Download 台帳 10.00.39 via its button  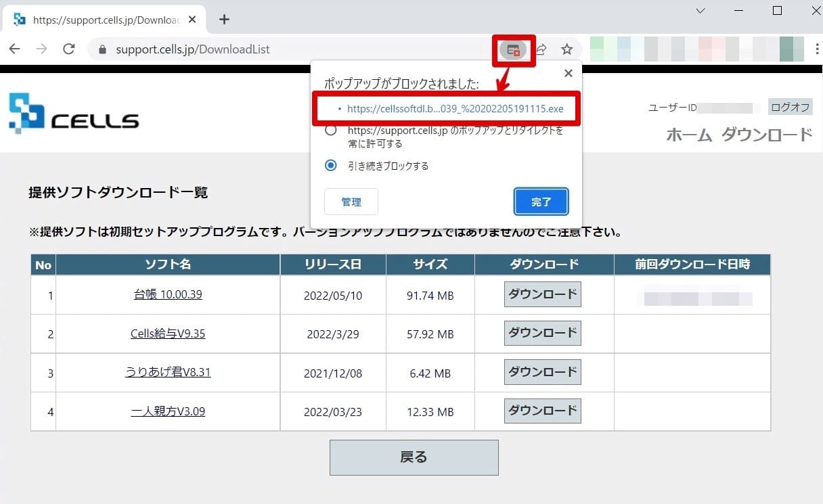click(543, 294)
